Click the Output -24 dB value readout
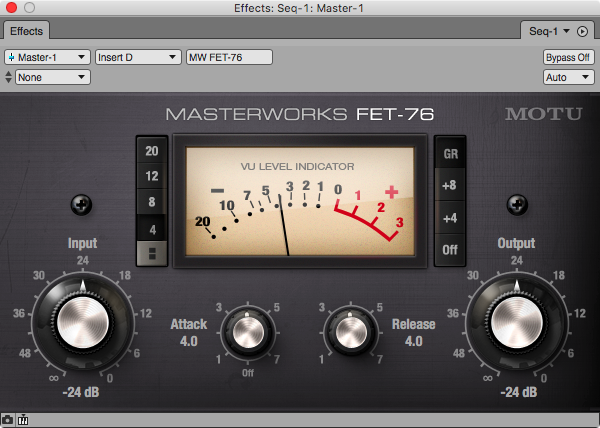Image resolution: width=600 pixels, height=428 pixels. coord(519,392)
